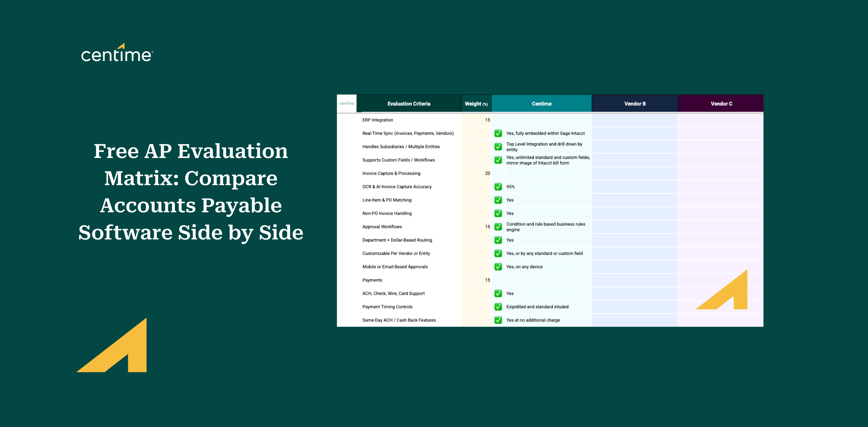Select the Weight (%) column header

coord(476,103)
